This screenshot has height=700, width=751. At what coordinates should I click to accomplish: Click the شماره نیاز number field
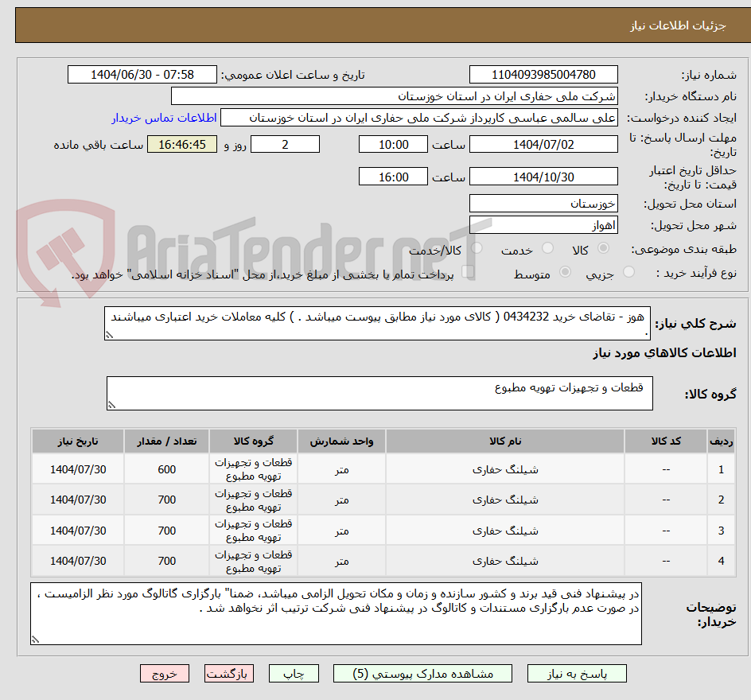pos(543,74)
